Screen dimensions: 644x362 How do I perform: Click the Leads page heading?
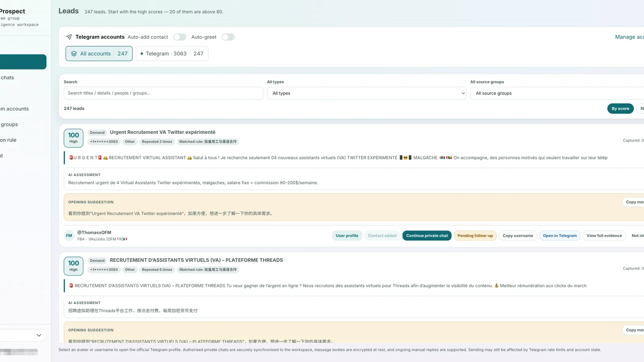[x=68, y=11]
